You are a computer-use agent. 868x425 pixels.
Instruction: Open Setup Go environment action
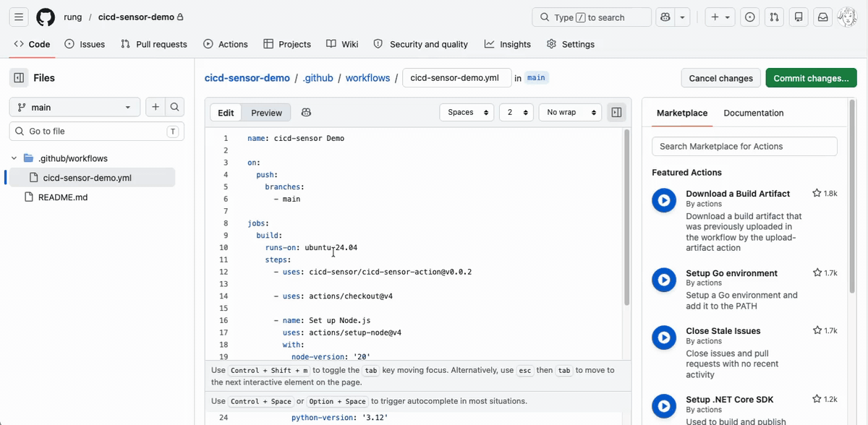[731, 273]
